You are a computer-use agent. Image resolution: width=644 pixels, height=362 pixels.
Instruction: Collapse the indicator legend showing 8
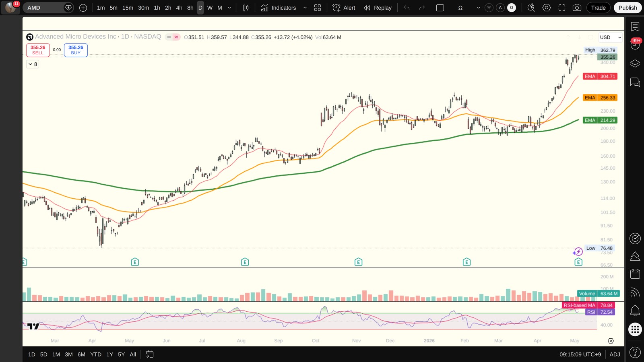[x=33, y=64]
